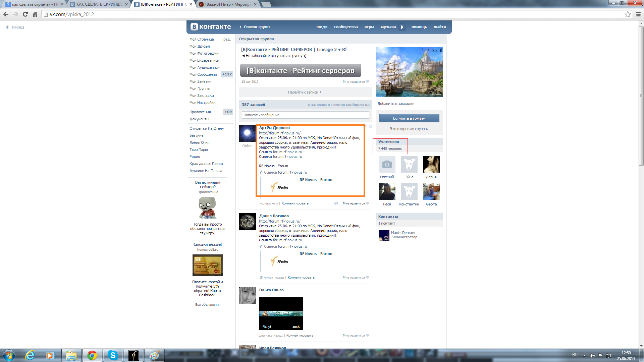Click share megaphone icon on Артём's post

(x=336, y=203)
